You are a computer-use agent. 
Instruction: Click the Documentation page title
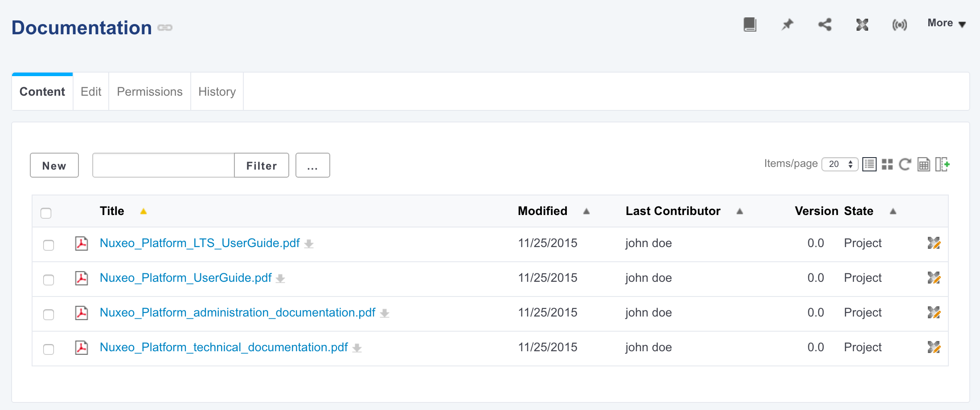pos(82,28)
